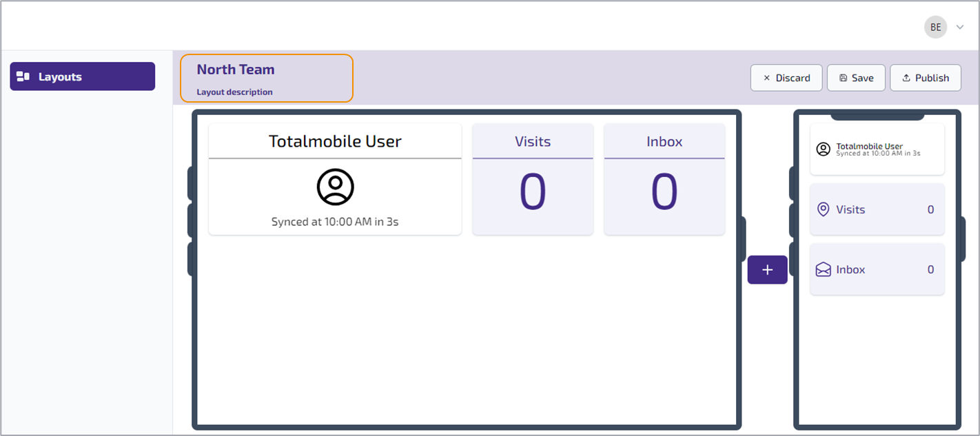Click the Inbox count 0 in phone preview
The width and height of the screenshot is (980, 436).
coord(930,269)
